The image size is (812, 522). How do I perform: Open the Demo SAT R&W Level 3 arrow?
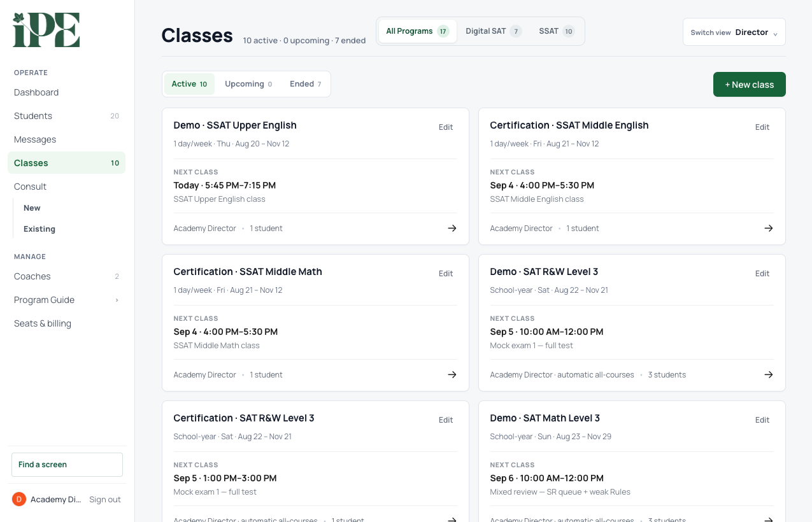pyautogui.click(x=769, y=374)
